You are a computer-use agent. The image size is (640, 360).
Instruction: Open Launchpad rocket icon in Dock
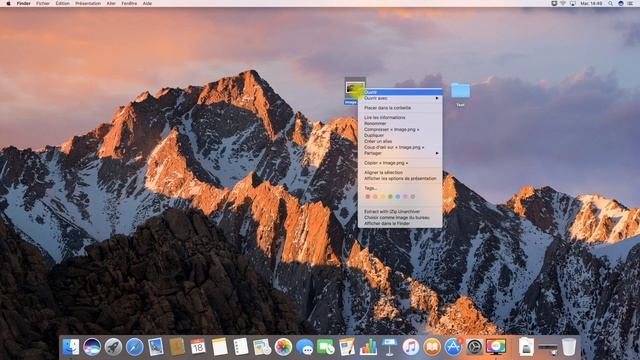point(113,347)
